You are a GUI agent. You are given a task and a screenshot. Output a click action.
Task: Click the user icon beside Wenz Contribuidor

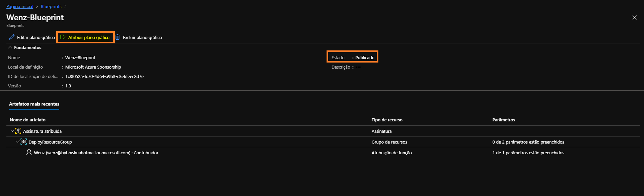coord(29,153)
